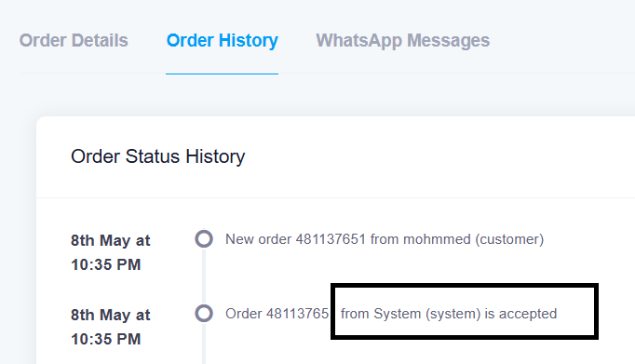Click the New order 481137651 history entry

click(385, 239)
